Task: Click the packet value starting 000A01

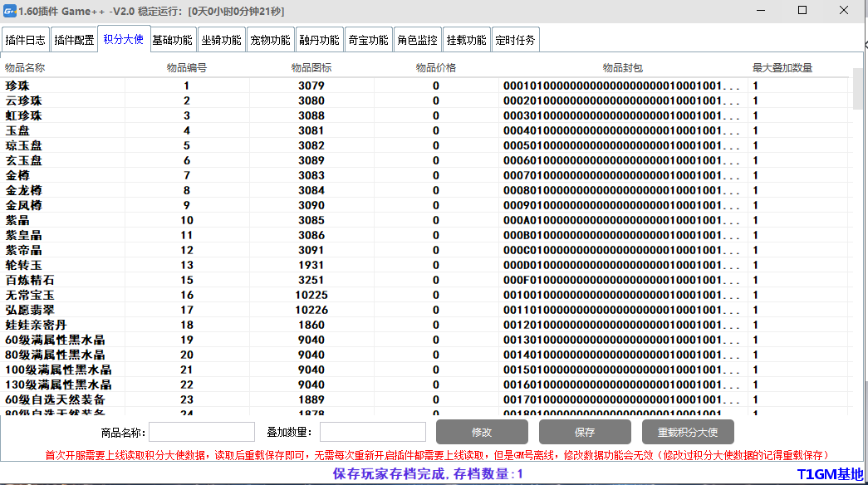Action: click(x=621, y=220)
